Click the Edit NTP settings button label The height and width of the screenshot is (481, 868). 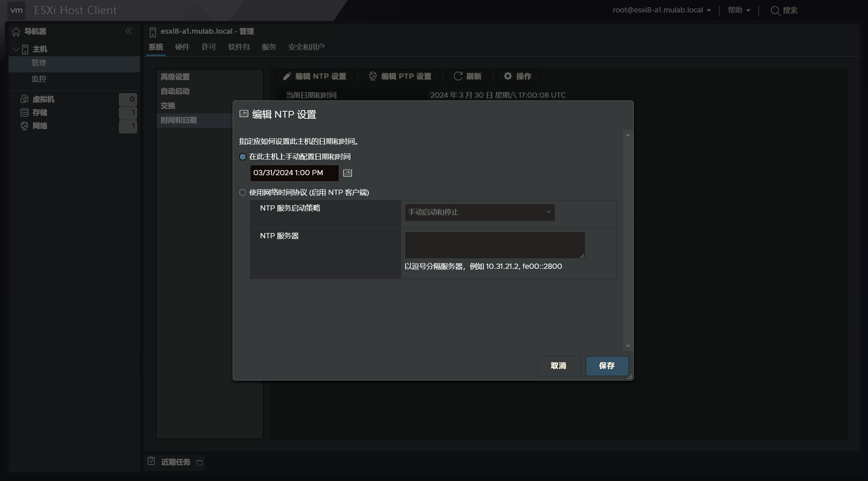click(x=321, y=76)
